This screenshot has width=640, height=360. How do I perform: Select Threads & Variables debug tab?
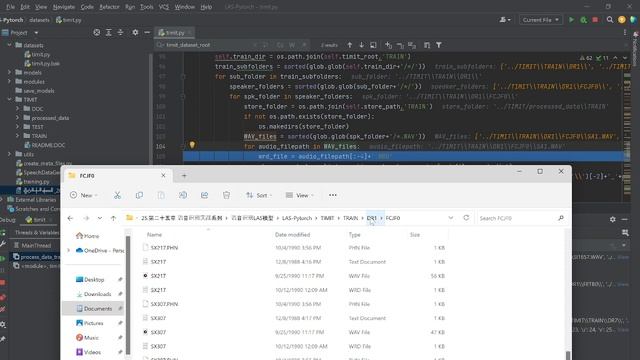coord(37,232)
